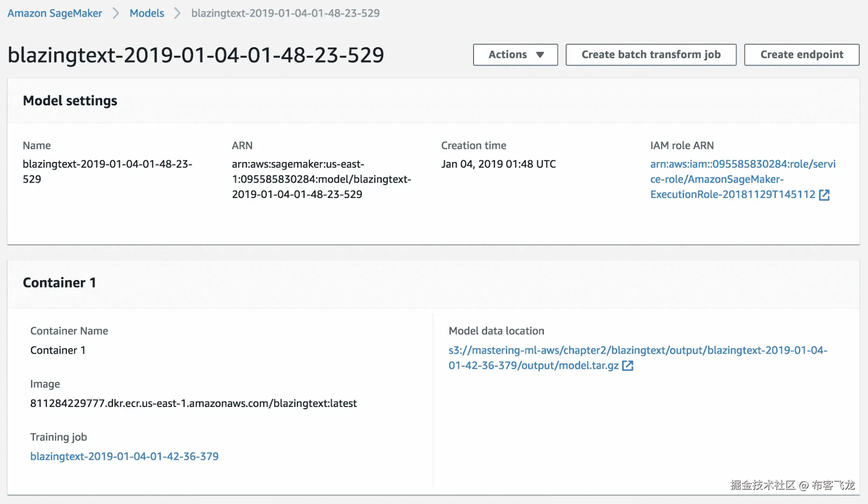This screenshot has height=504, width=868.
Task: Open the S3 model data location link
Action: [637, 351]
